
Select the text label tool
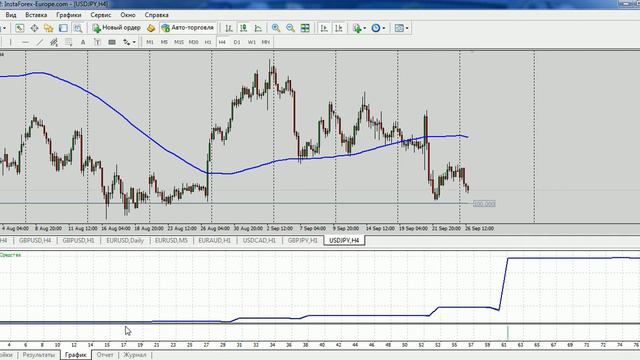[97, 42]
